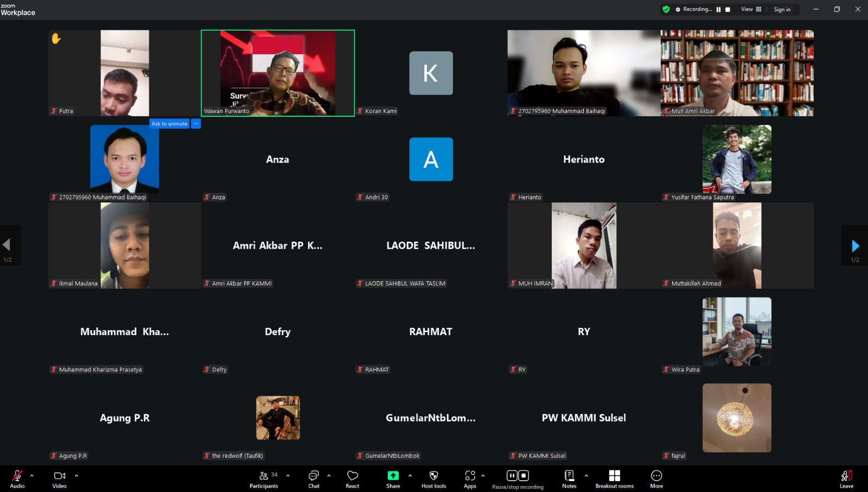The image size is (868, 492).
Task: Open the More options menu
Action: pyautogui.click(x=656, y=479)
